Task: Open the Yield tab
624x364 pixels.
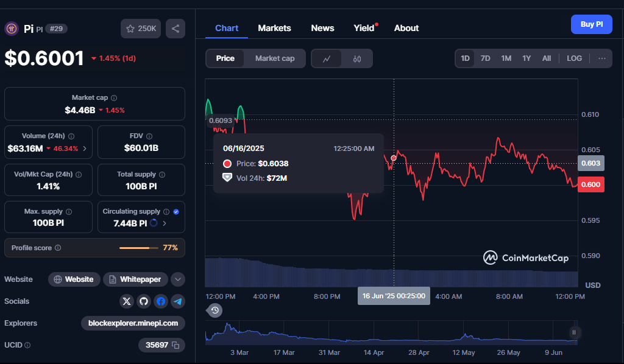Action: (364, 28)
